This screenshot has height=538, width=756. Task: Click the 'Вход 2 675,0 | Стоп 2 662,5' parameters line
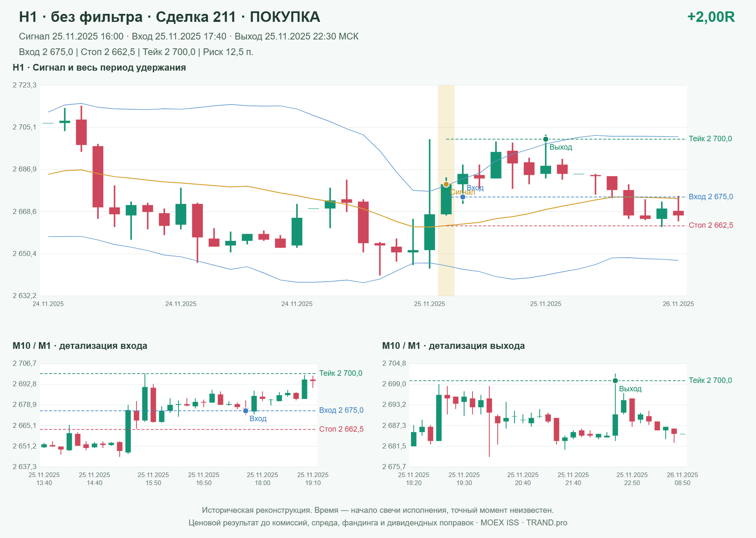[x=136, y=52]
